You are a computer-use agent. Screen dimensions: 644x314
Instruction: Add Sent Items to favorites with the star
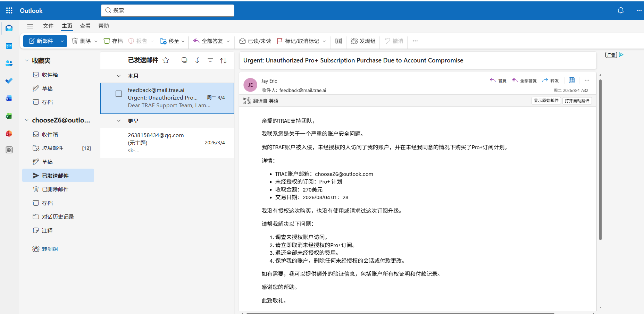coord(166,60)
